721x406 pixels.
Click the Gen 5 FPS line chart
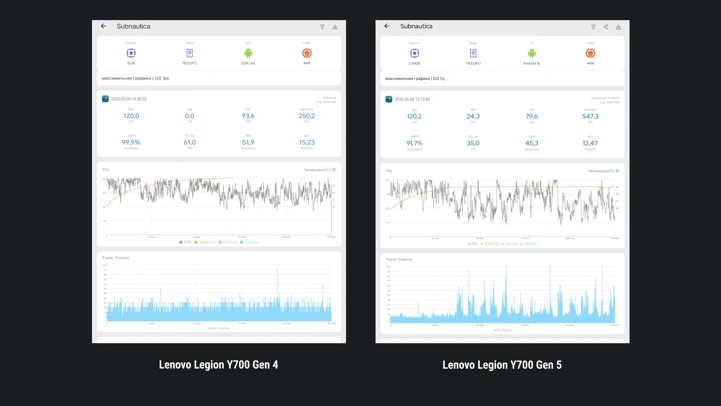click(502, 207)
